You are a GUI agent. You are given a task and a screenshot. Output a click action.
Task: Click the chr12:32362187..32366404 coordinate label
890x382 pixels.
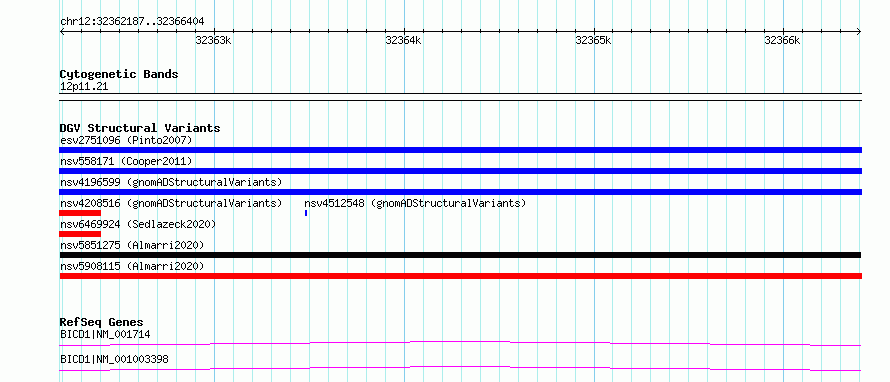(132, 22)
